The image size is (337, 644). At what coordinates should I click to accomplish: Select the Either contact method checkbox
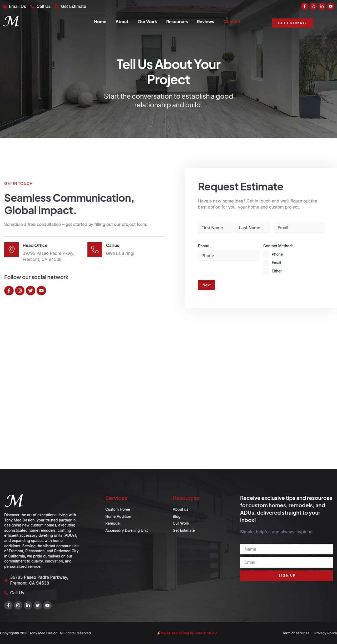[x=266, y=271]
